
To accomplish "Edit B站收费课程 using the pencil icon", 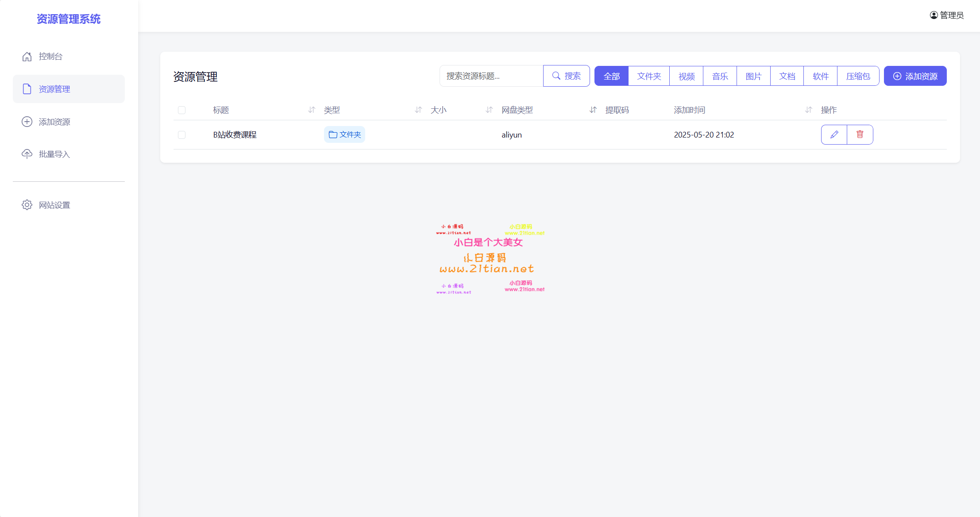I will coord(834,134).
